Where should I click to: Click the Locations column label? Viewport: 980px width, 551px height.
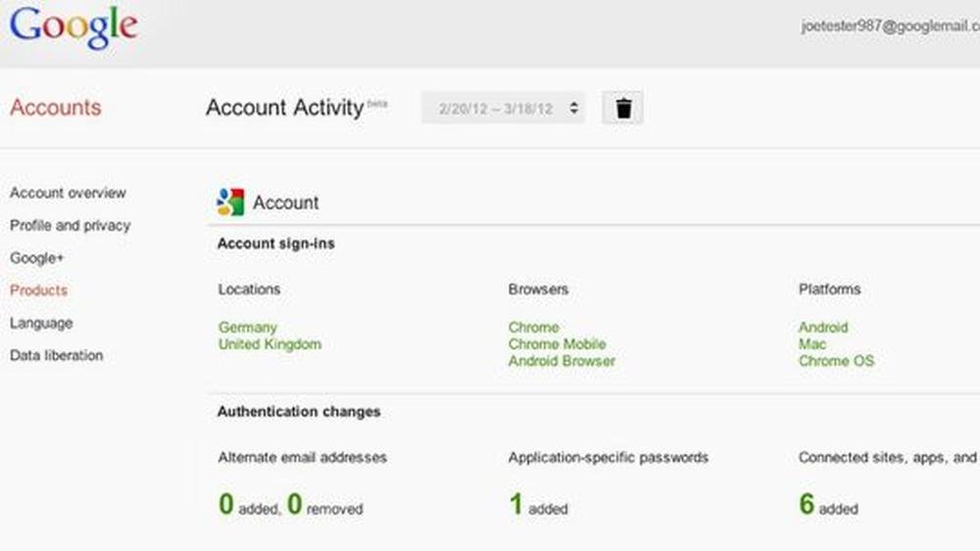249,289
